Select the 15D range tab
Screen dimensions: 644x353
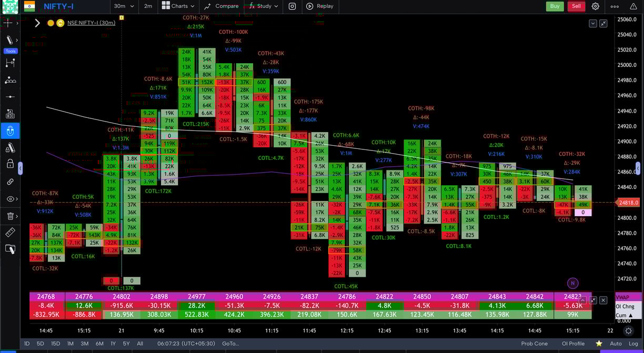pyautogui.click(x=55, y=344)
